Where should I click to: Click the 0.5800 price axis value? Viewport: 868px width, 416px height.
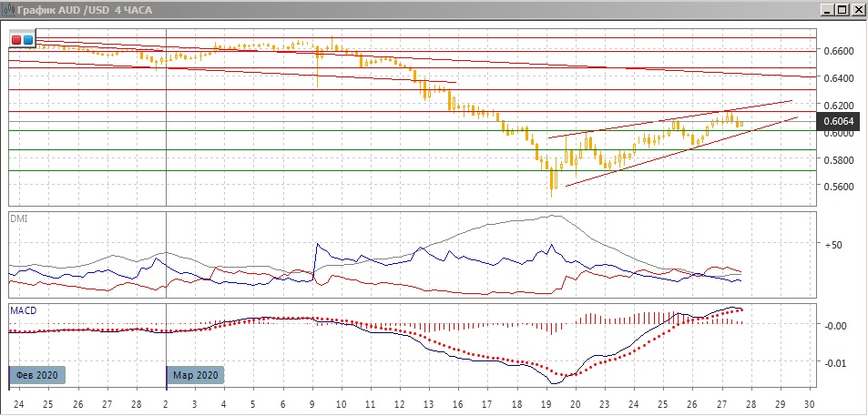click(x=838, y=160)
